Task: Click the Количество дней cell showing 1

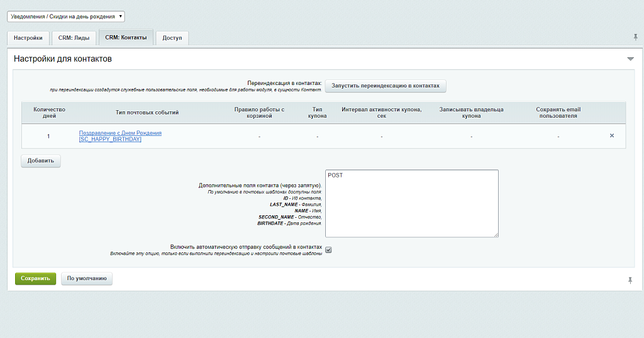Action: 48,136
